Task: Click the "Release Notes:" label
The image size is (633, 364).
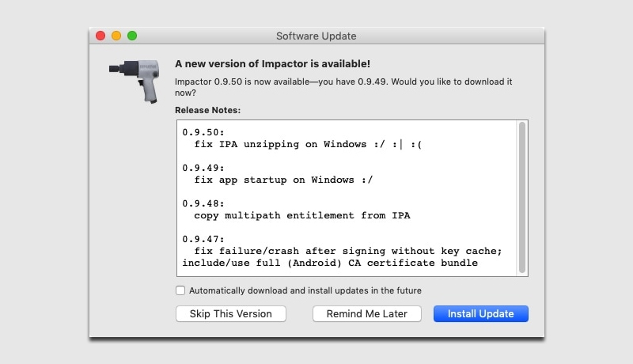Action: (x=207, y=110)
